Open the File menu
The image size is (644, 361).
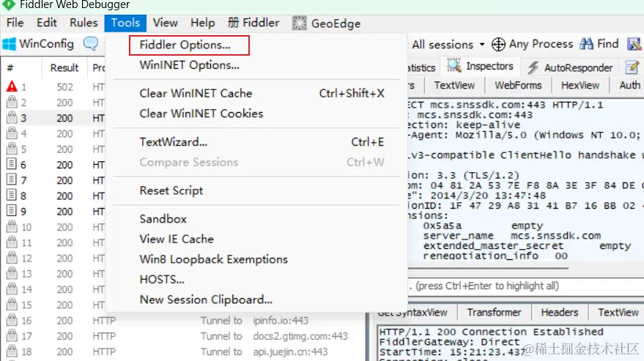pyautogui.click(x=15, y=23)
